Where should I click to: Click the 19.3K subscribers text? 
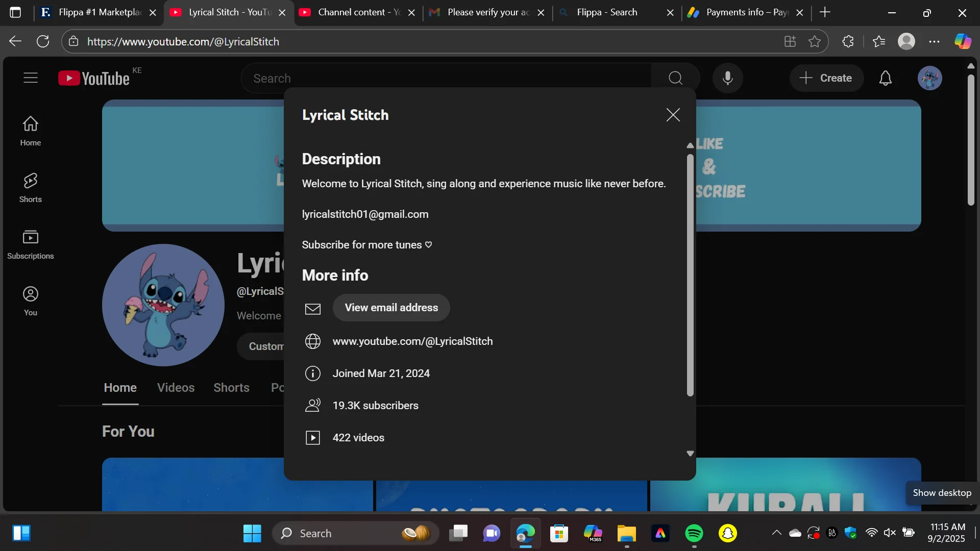(x=375, y=406)
